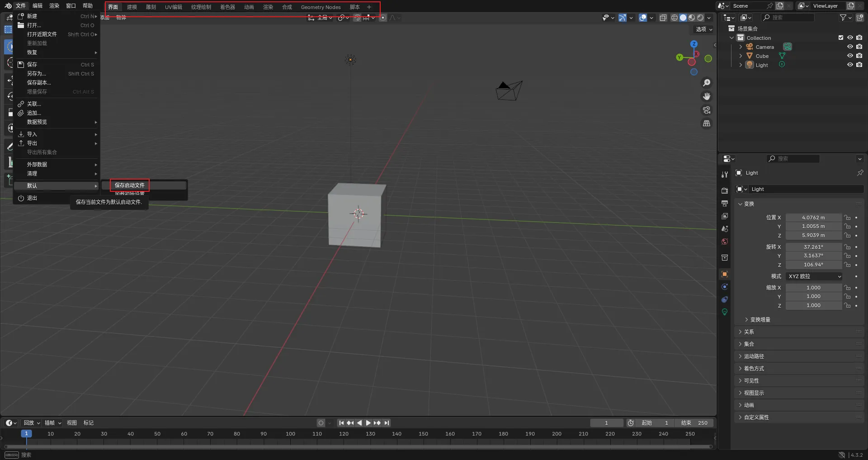Click 保存启动文件 in the submenu

pos(130,185)
